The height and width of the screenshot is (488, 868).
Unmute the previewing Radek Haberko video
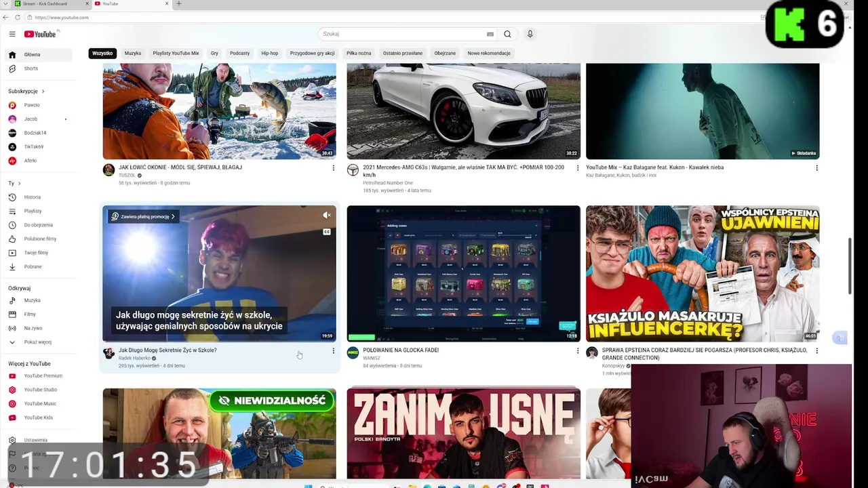(x=327, y=216)
